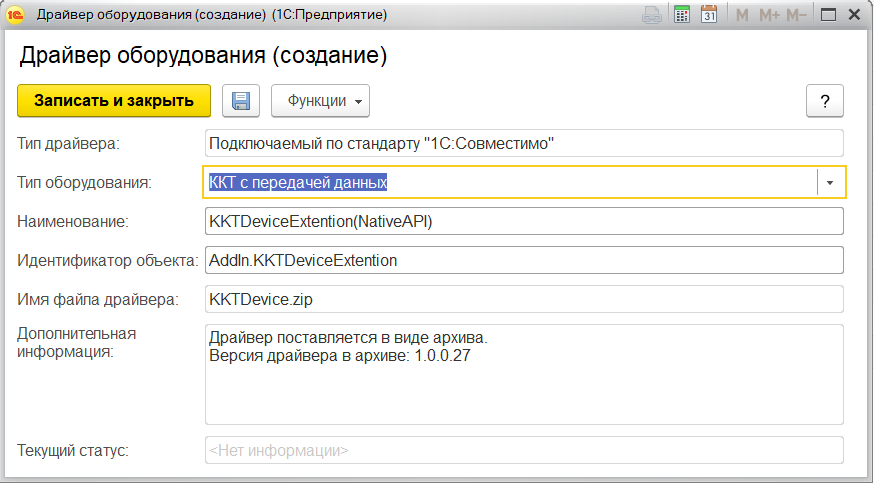The height and width of the screenshot is (483, 874).
Task: Save the record with floppy disk icon
Action: pos(241,101)
